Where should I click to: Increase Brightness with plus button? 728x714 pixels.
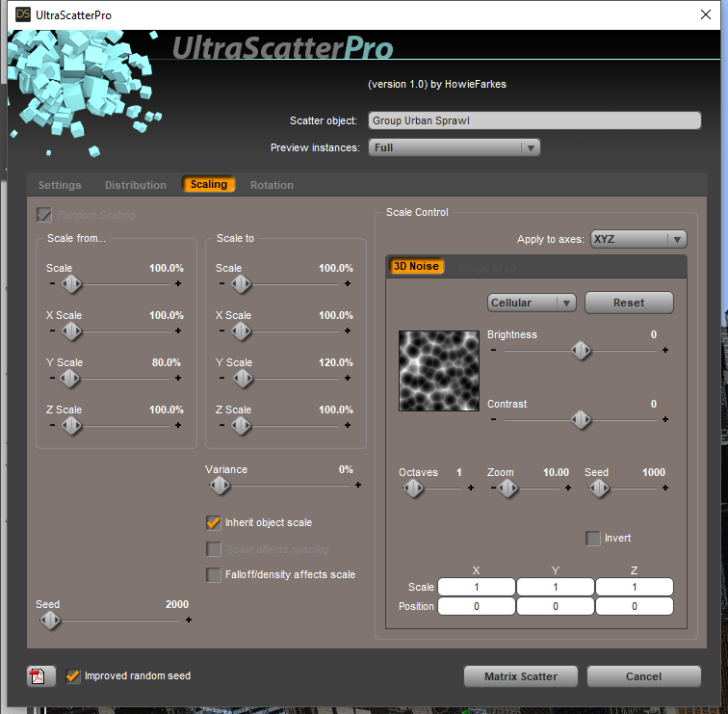pyautogui.click(x=665, y=350)
